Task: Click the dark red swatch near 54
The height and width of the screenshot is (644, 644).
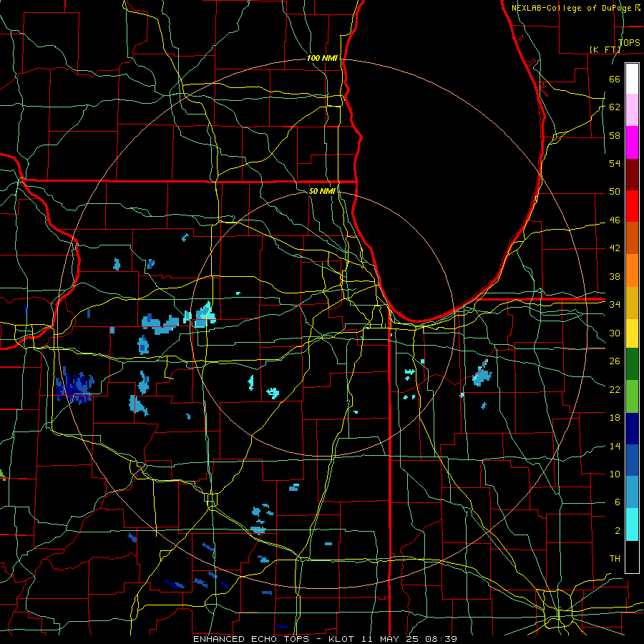Action: tap(632, 174)
